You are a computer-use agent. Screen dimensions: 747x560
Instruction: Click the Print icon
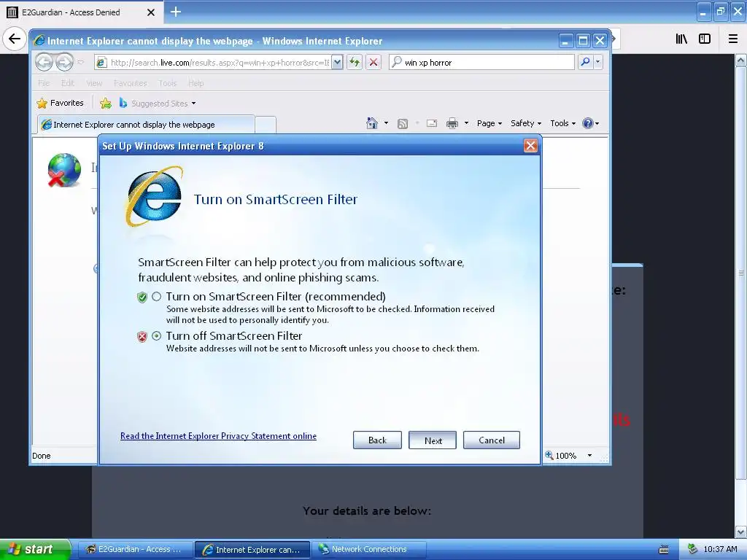452,124
